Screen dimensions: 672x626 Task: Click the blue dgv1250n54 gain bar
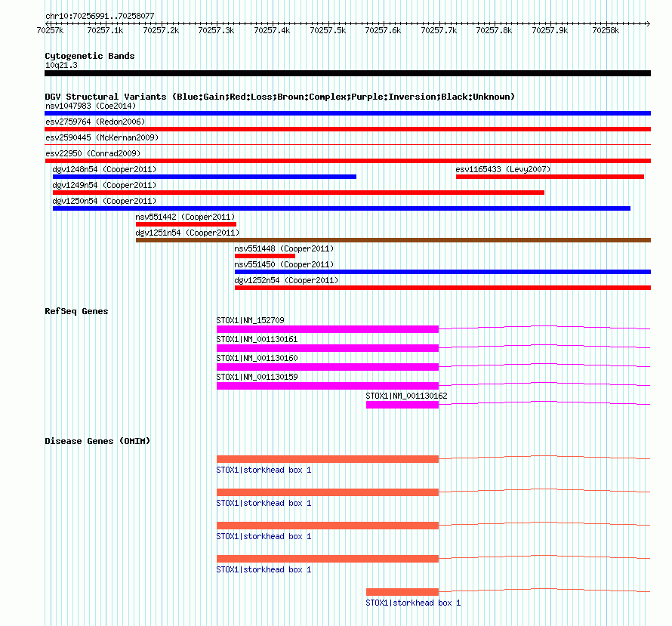point(341,208)
